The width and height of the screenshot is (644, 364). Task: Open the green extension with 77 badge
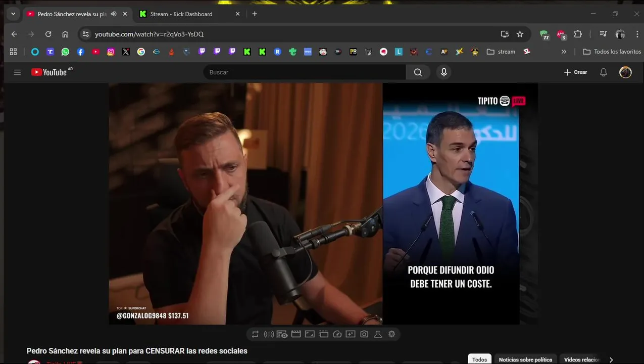tap(544, 34)
